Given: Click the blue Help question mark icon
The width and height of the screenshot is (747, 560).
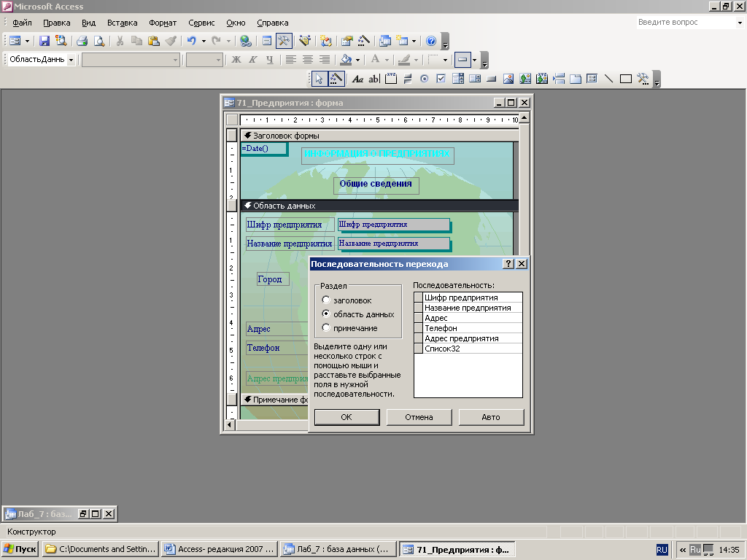Looking at the screenshot, I should click(431, 41).
